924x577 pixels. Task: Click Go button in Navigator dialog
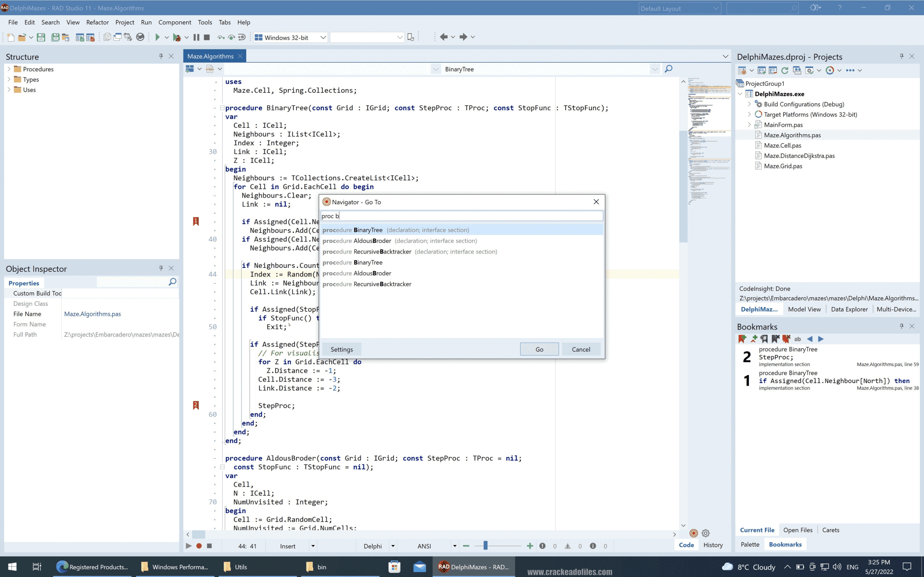click(539, 349)
